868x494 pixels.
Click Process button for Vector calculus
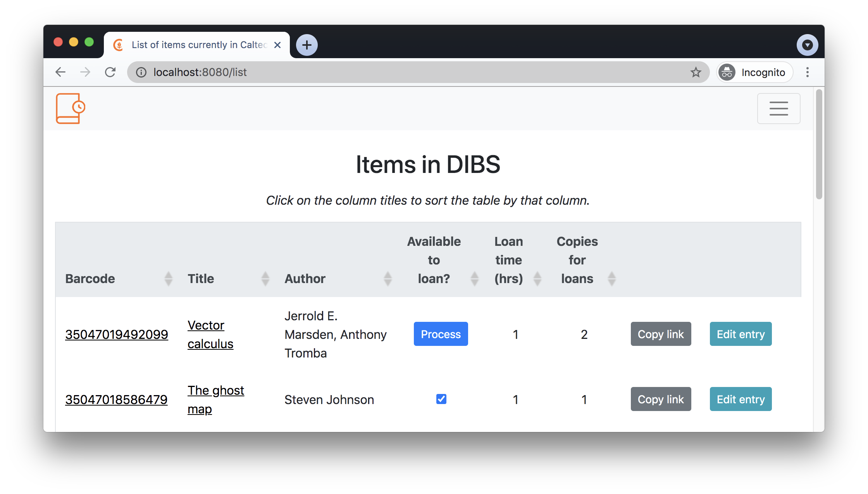coord(441,334)
